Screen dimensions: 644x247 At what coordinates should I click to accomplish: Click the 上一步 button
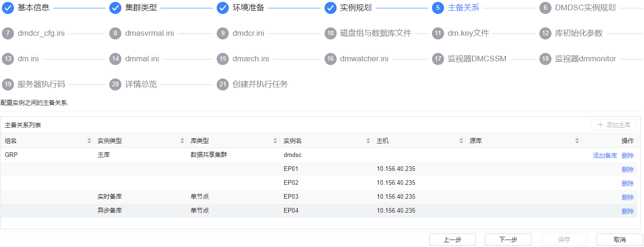click(452, 240)
